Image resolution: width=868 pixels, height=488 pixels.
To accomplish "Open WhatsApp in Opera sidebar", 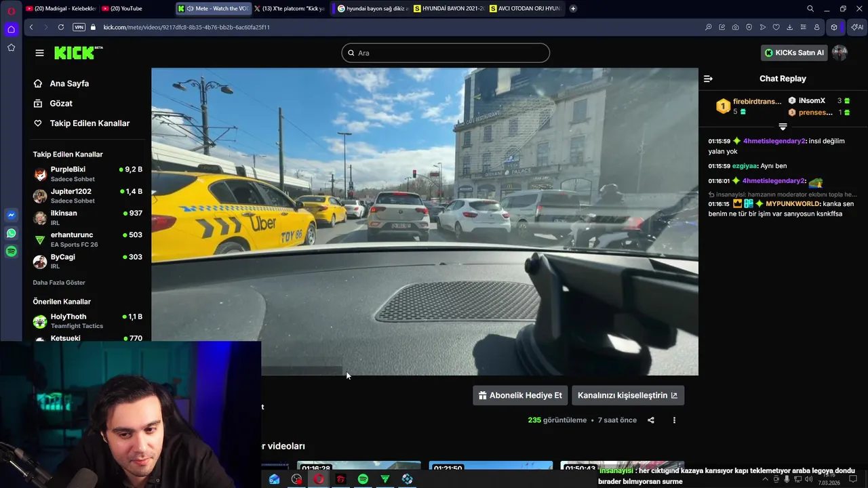I will click(11, 233).
